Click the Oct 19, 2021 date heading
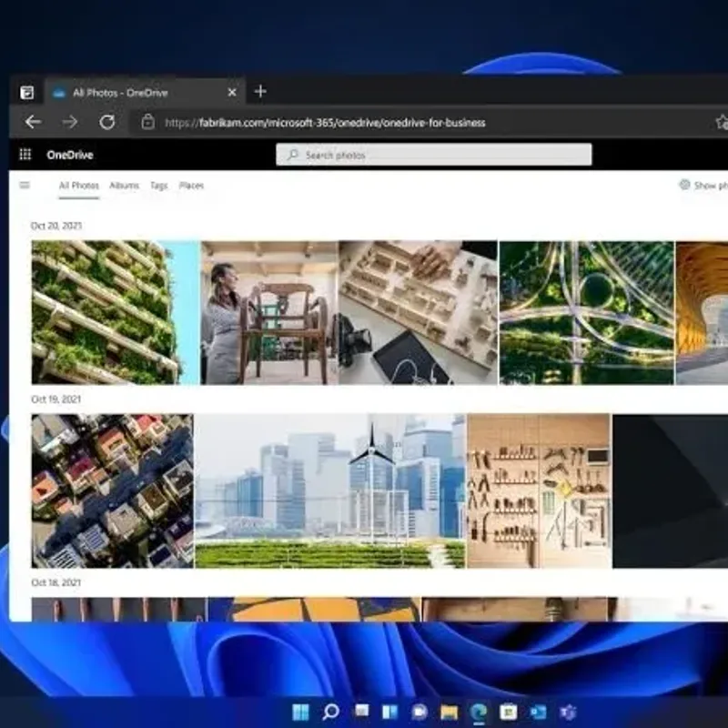 click(x=56, y=399)
